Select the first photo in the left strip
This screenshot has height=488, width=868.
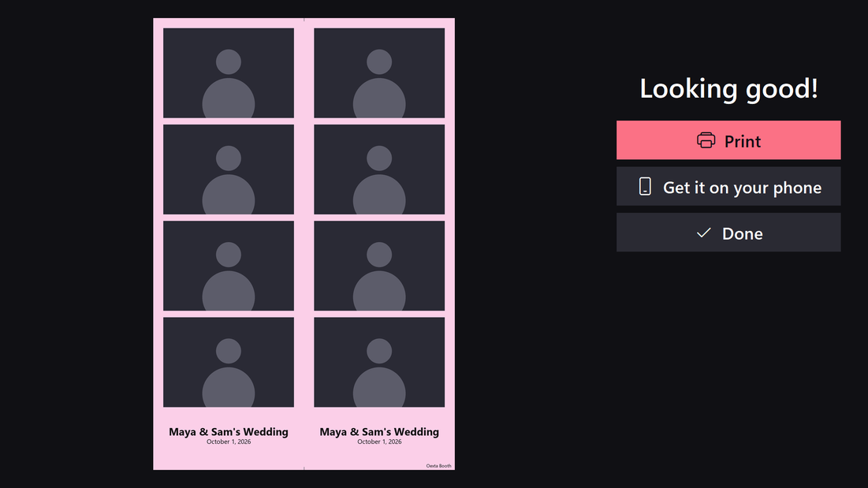click(x=229, y=73)
